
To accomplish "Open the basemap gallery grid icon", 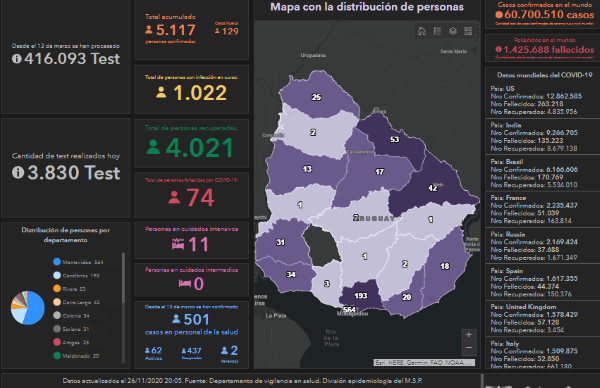I will click(468, 31).
